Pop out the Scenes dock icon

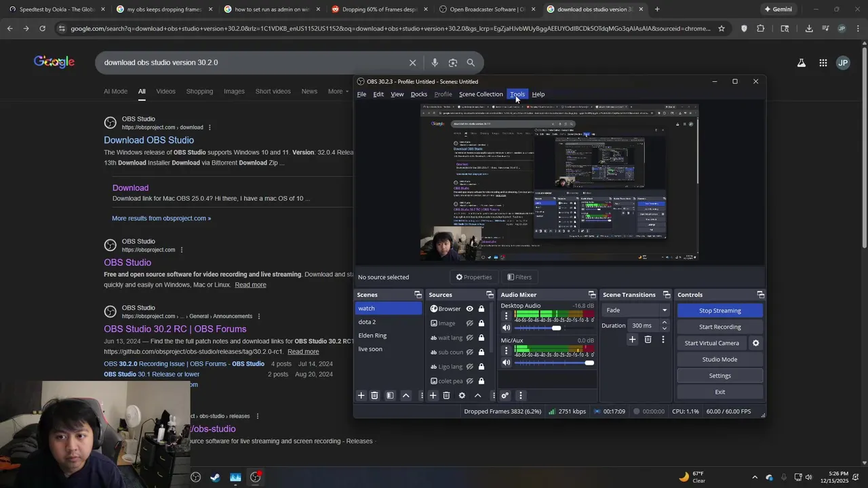(418, 295)
